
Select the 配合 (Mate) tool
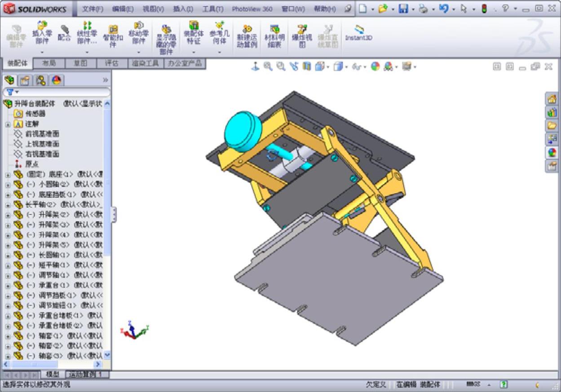[x=64, y=32]
